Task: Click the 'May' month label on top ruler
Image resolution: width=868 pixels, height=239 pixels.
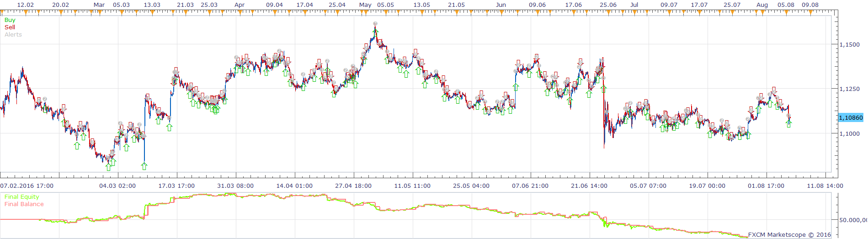Action: coord(365,5)
